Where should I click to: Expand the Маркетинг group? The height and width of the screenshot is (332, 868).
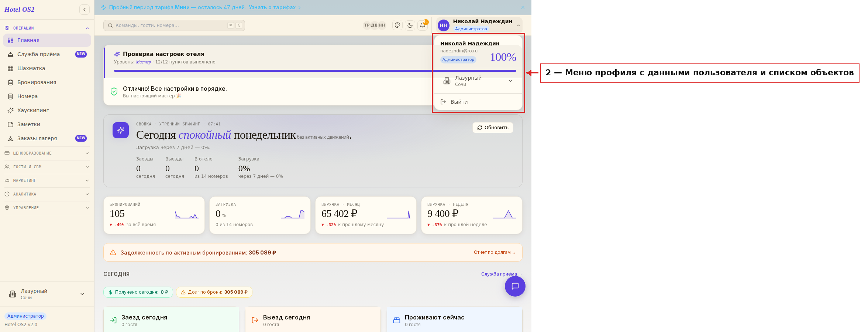click(x=47, y=180)
